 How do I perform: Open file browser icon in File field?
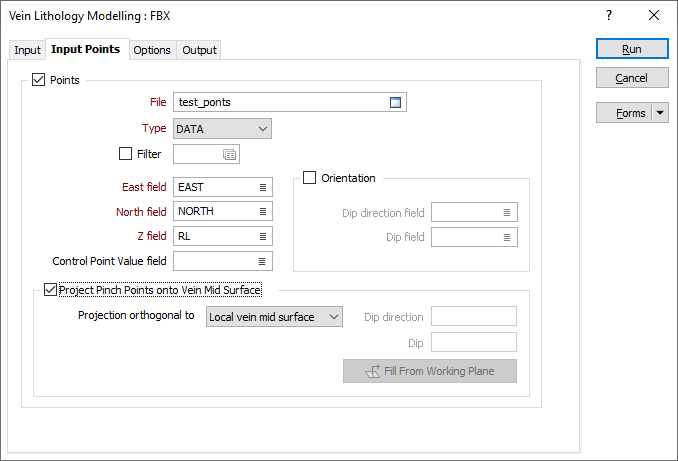tap(395, 102)
